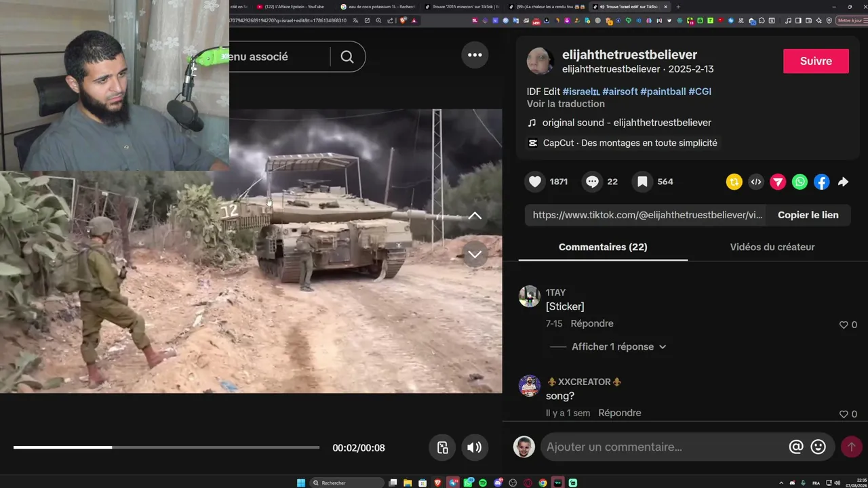Viewport: 868px width, 488px height.
Task: Open 1TAY commenter avatar
Action: 530,296
